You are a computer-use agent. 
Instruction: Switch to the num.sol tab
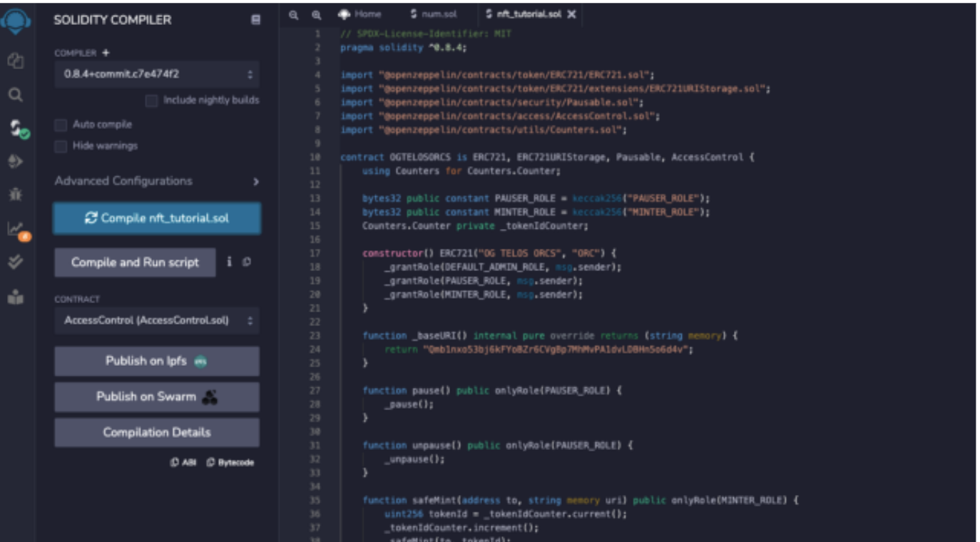click(x=434, y=14)
